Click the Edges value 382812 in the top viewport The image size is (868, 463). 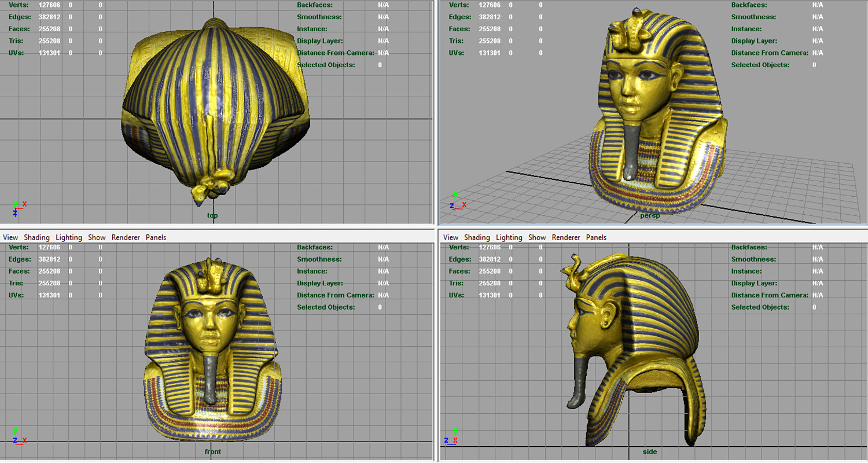tap(49, 17)
